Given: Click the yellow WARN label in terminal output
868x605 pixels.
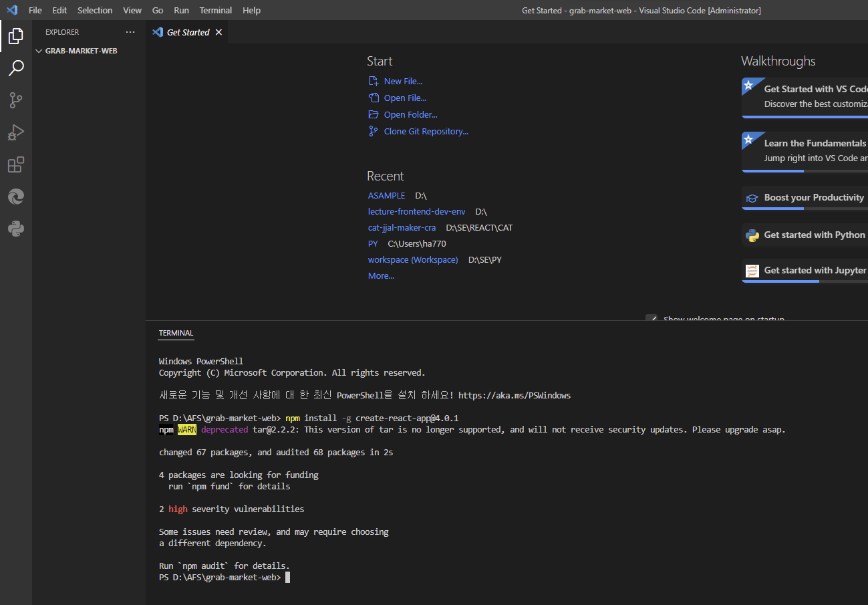Looking at the screenshot, I should 187,430.
